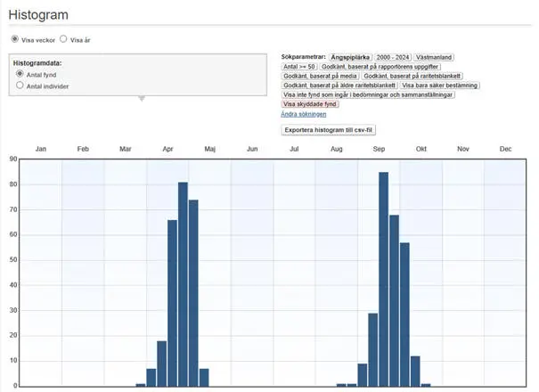
Task: Click the 'Histogram' page heading
Action: point(38,16)
